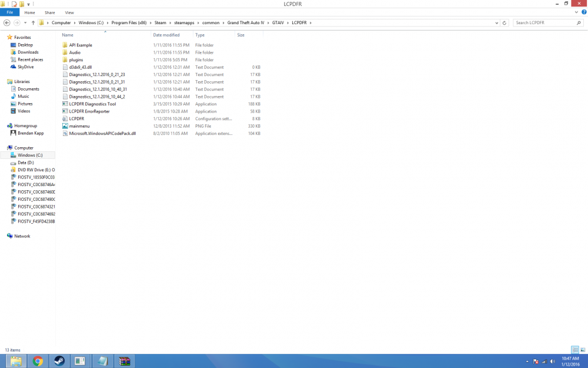Open Desktop in Favorites
The image size is (588, 368).
tap(25, 45)
